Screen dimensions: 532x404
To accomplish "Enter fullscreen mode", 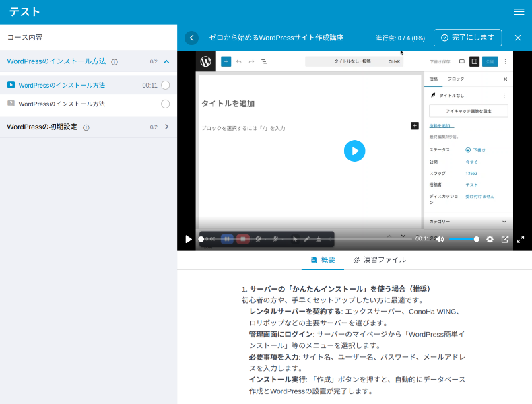I will pos(520,239).
